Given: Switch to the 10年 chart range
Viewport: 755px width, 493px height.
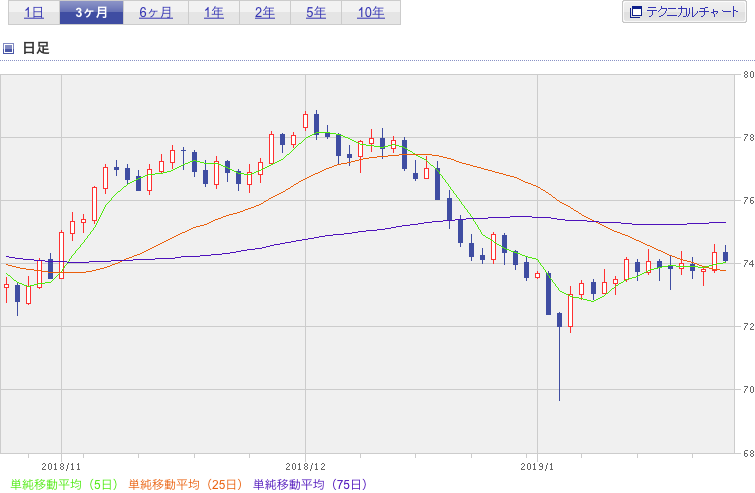Looking at the screenshot, I should 371,13.
